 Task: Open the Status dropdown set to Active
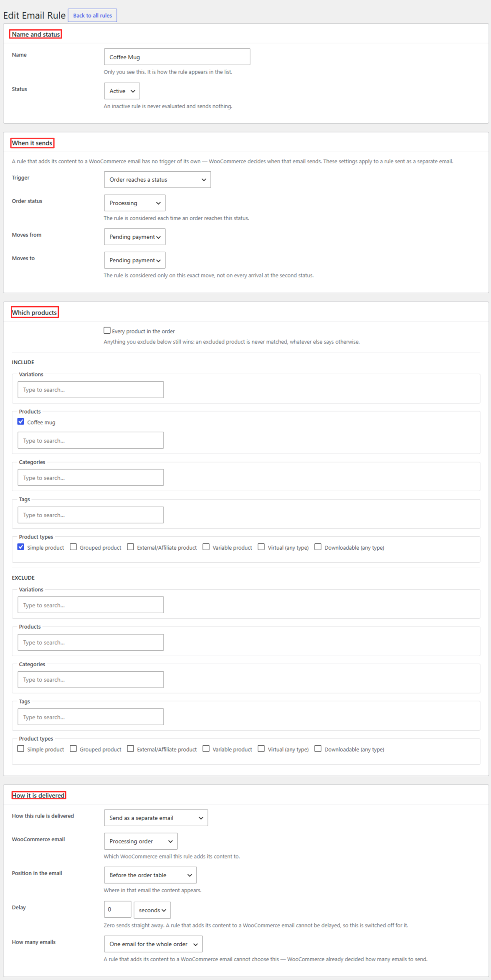[x=122, y=91]
